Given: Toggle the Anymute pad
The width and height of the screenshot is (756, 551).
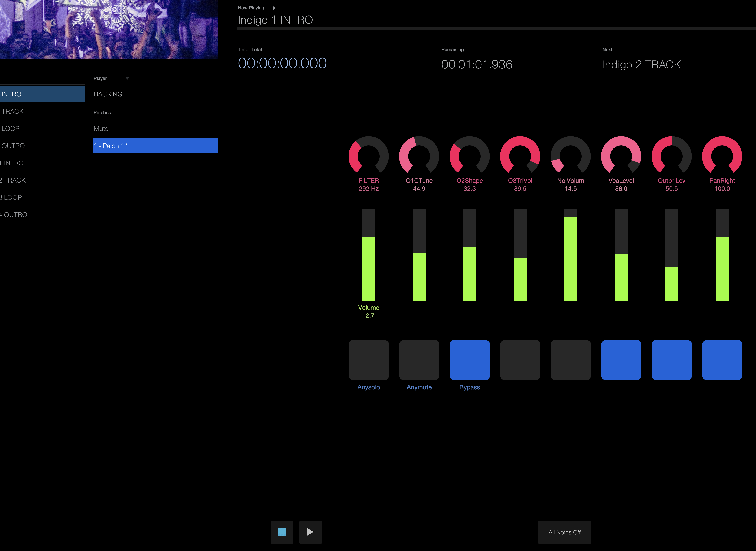Looking at the screenshot, I should pos(419,360).
